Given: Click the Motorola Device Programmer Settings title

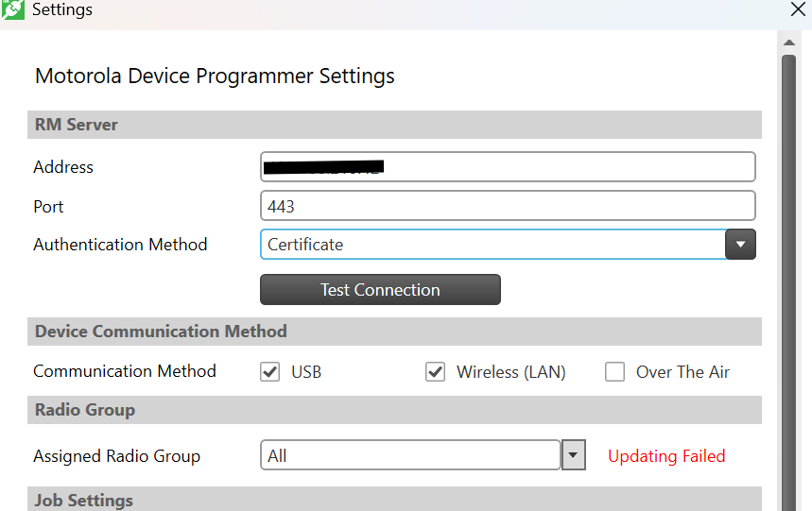Looking at the screenshot, I should (215, 76).
